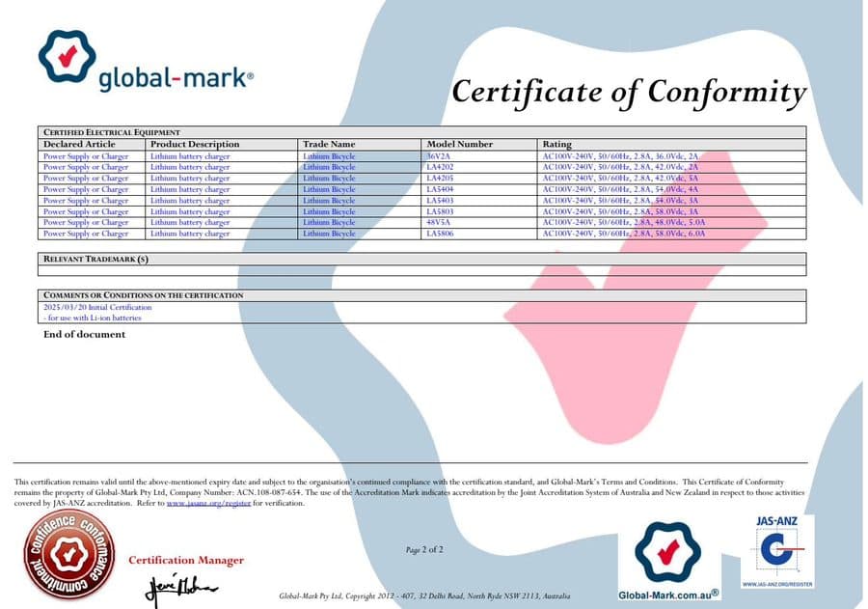
Task: Open the www.jasanz.org/register verification link
Action: click(x=208, y=503)
